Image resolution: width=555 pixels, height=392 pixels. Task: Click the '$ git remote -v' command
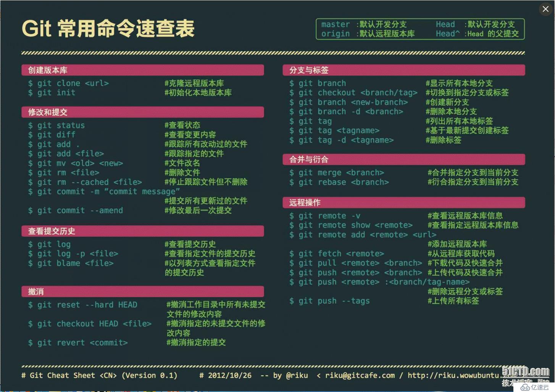tap(325, 216)
